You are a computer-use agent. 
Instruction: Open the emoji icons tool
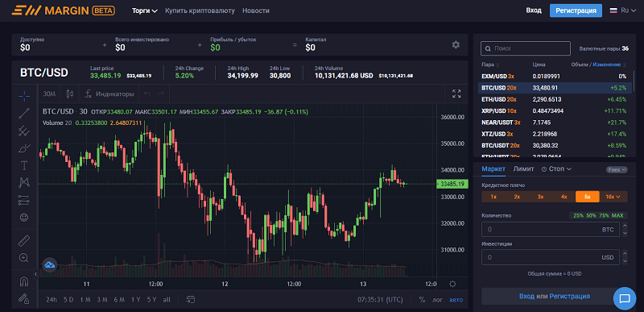tap(24, 217)
